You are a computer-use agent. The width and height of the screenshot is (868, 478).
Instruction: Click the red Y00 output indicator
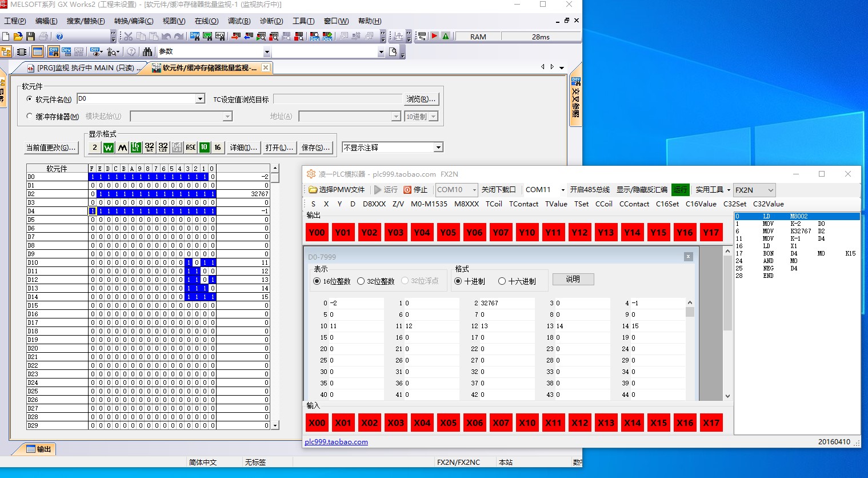pyautogui.click(x=317, y=232)
